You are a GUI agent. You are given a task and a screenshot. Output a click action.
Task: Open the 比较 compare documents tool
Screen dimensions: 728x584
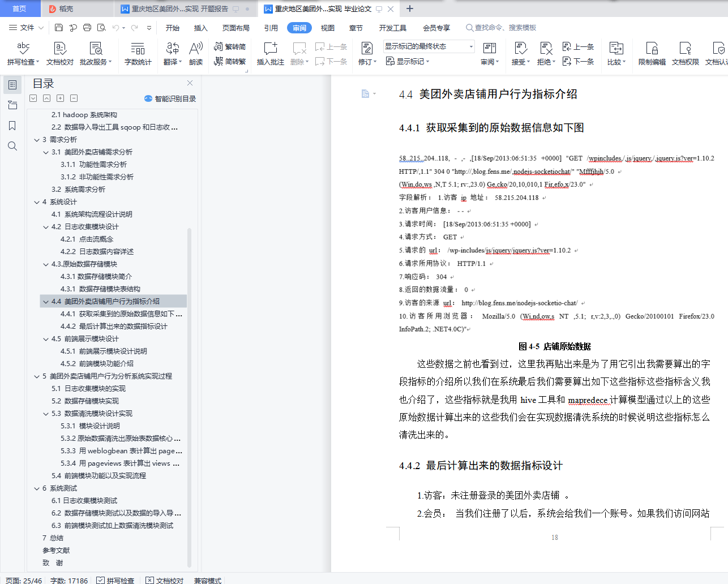pos(616,53)
